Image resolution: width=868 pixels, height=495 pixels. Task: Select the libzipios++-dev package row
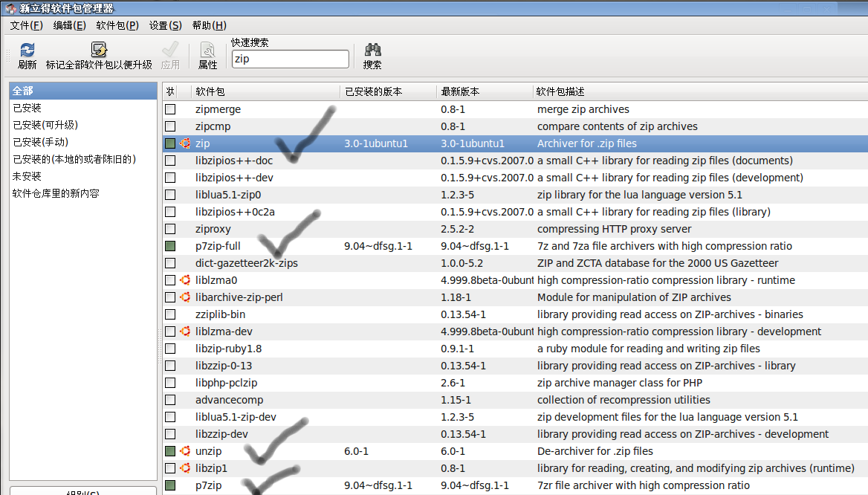tap(516, 178)
